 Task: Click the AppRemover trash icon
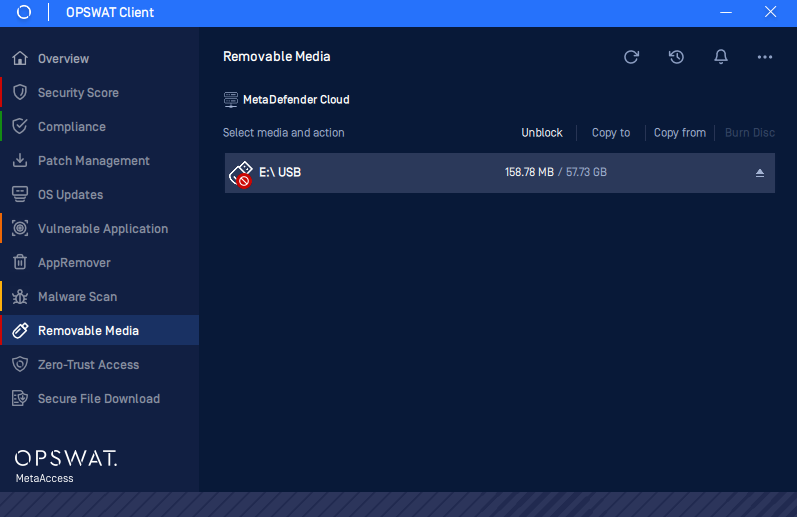pyautogui.click(x=20, y=262)
